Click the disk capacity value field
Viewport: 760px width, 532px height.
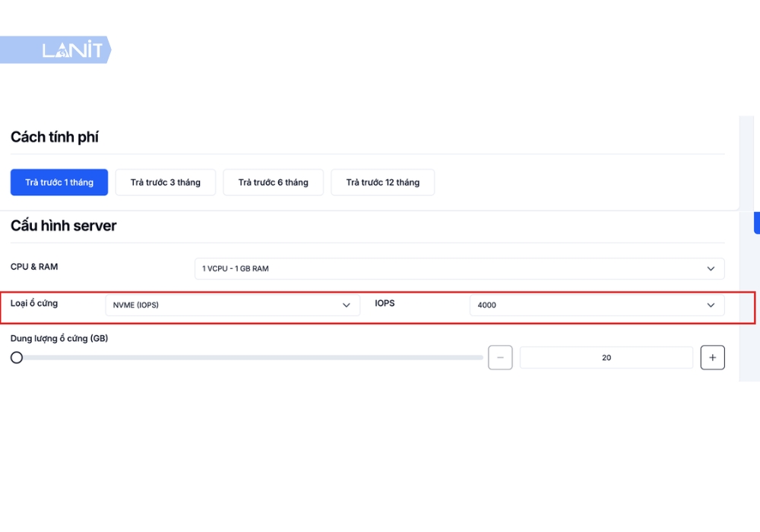click(x=606, y=357)
